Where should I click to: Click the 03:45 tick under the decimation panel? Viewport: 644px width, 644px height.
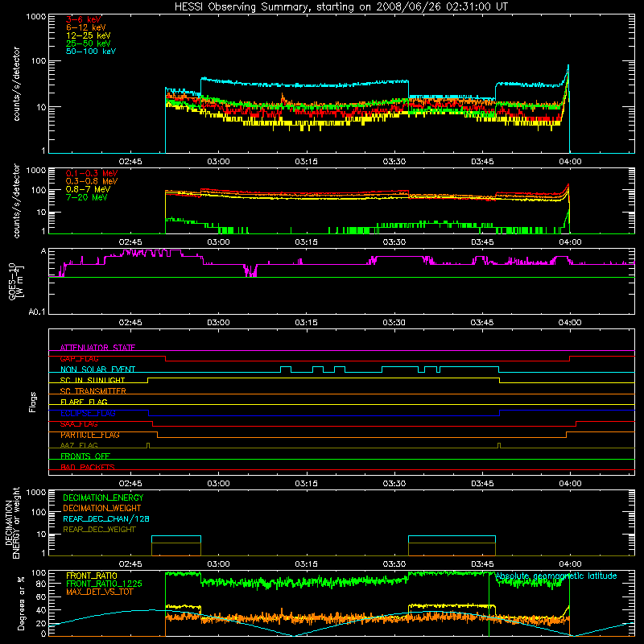(x=482, y=564)
